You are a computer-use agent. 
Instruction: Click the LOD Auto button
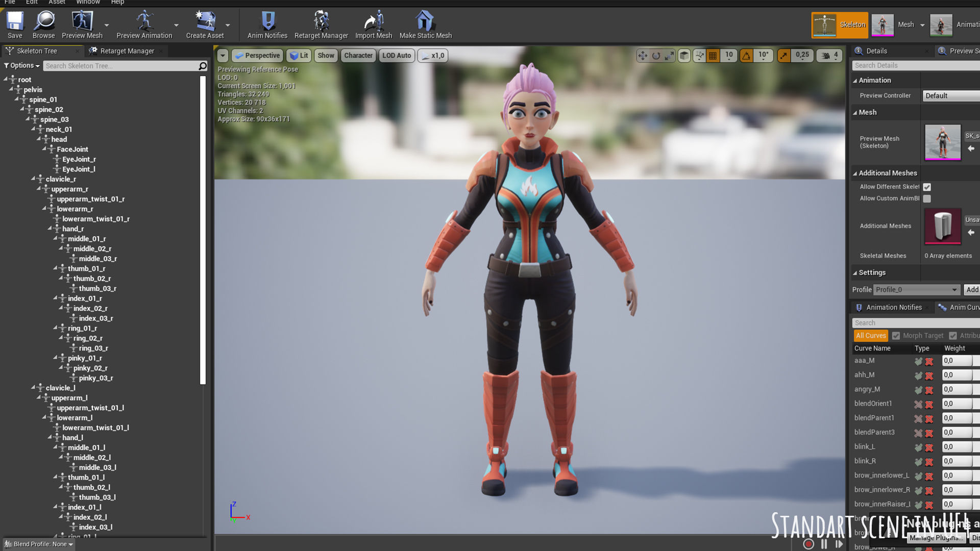point(397,55)
